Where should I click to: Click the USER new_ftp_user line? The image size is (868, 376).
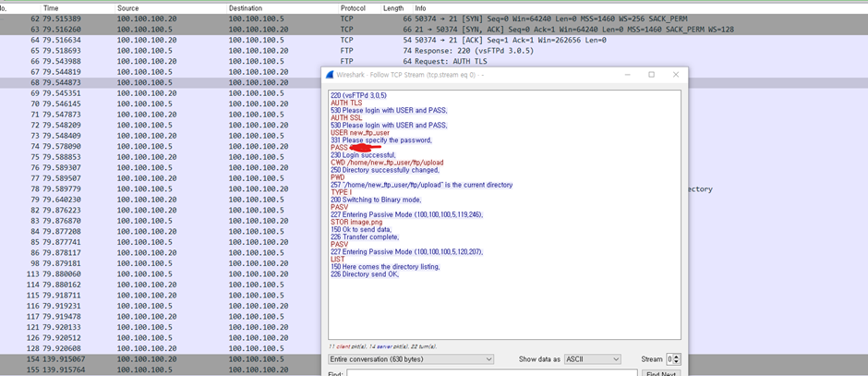[360, 133]
